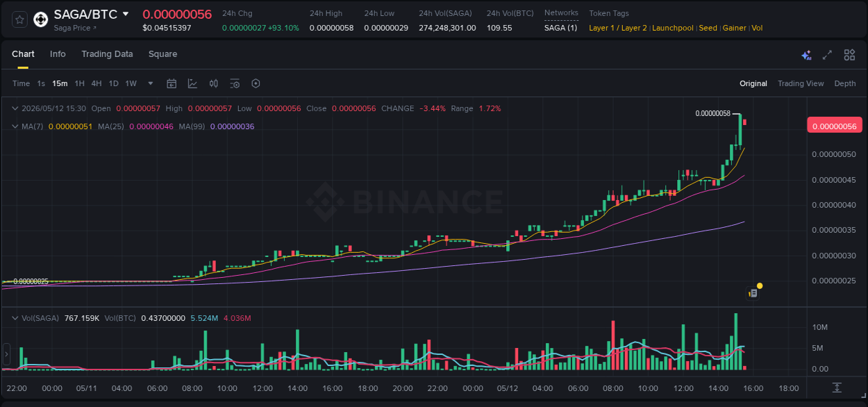Click the MA(7) indicator label

coord(33,126)
